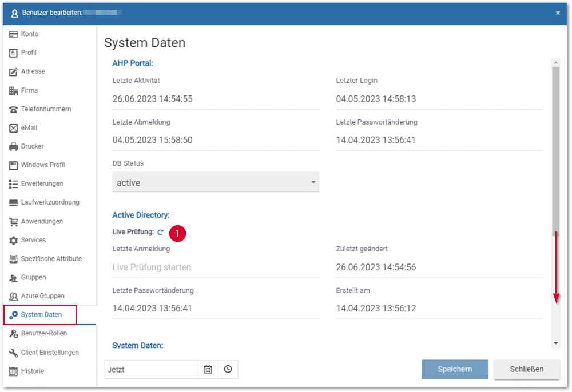Click the Schließen button
The width and height of the screenshot is (572, 392).
(527, 369)
